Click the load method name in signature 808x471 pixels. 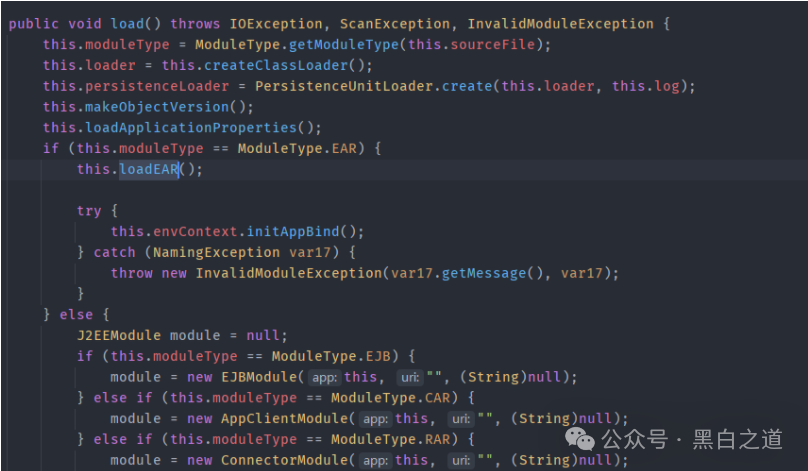[x=127, y=24]
